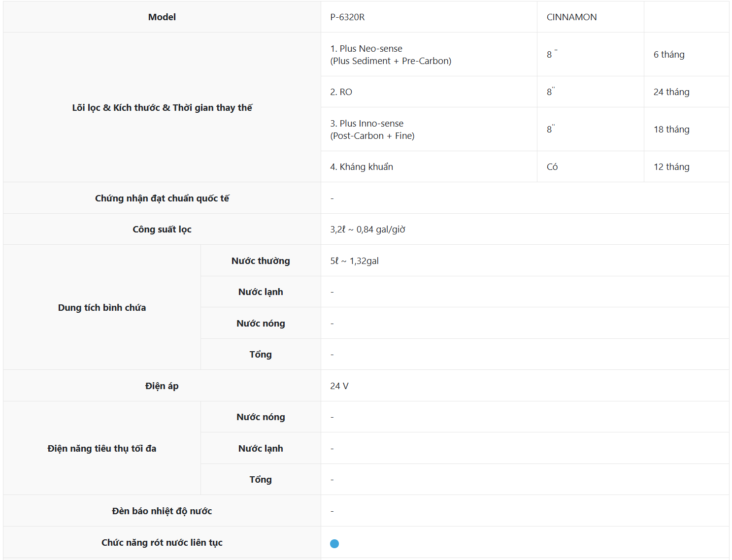This screenshot has width=732, height=560.
Task: Select the "24 tháng" replacement time cell
Action: (671, 92)
